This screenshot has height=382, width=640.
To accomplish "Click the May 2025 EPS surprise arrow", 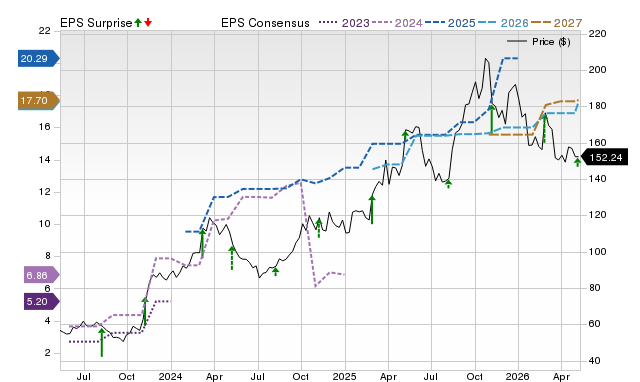I will tap(405, 136).
